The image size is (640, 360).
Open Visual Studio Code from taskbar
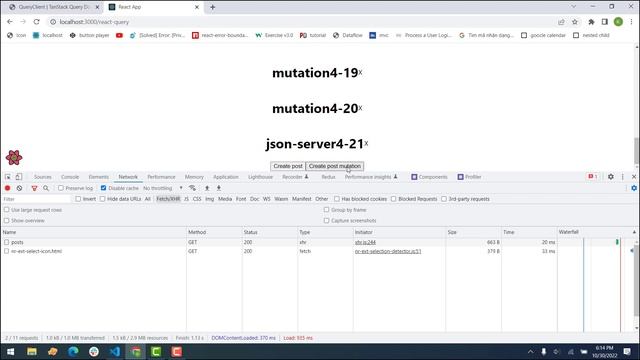click(x=115, y=351)
